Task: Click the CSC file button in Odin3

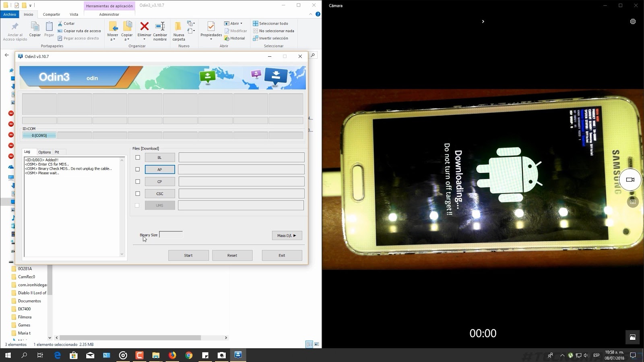Action: tap(160, 193)
